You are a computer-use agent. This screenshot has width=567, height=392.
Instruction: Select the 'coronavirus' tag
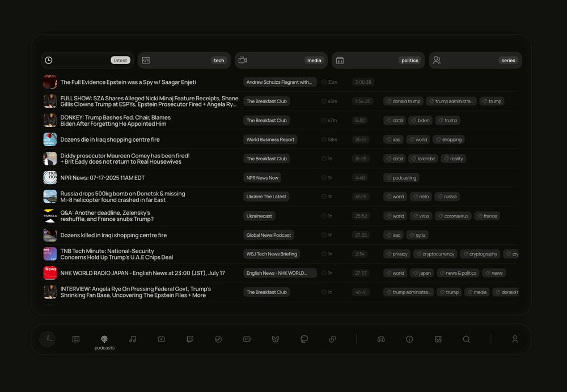click(x=453, y=216)
